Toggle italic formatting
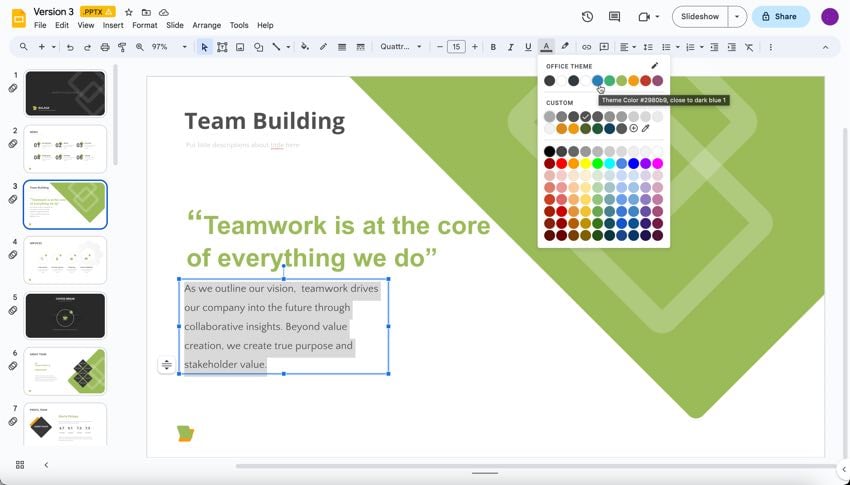The width and height of the screenshot is (850, 485). click(x=510, y=47)
